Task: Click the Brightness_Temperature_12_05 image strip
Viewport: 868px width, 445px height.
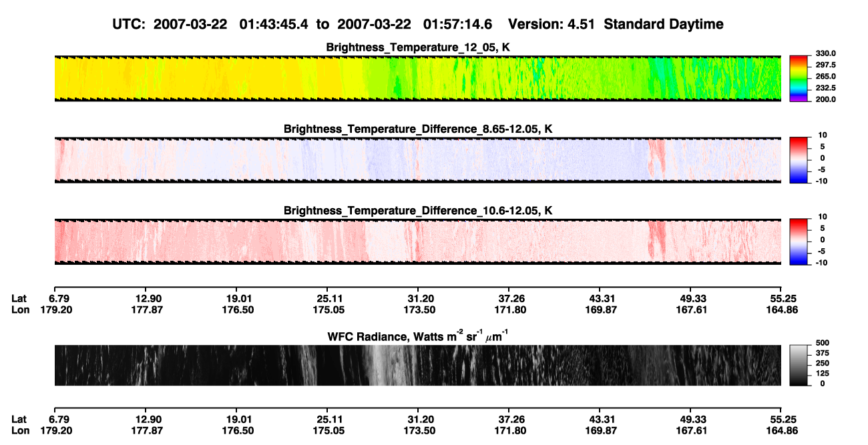Action: tap(417, 78)
